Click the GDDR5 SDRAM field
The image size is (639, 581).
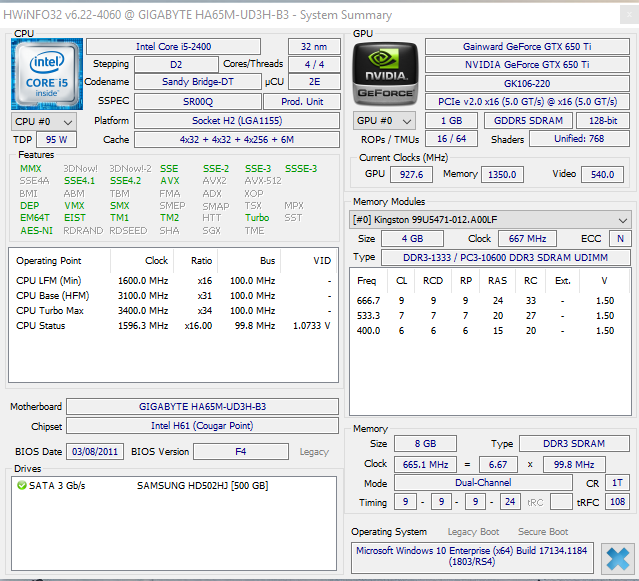click(x=529, y=121)
